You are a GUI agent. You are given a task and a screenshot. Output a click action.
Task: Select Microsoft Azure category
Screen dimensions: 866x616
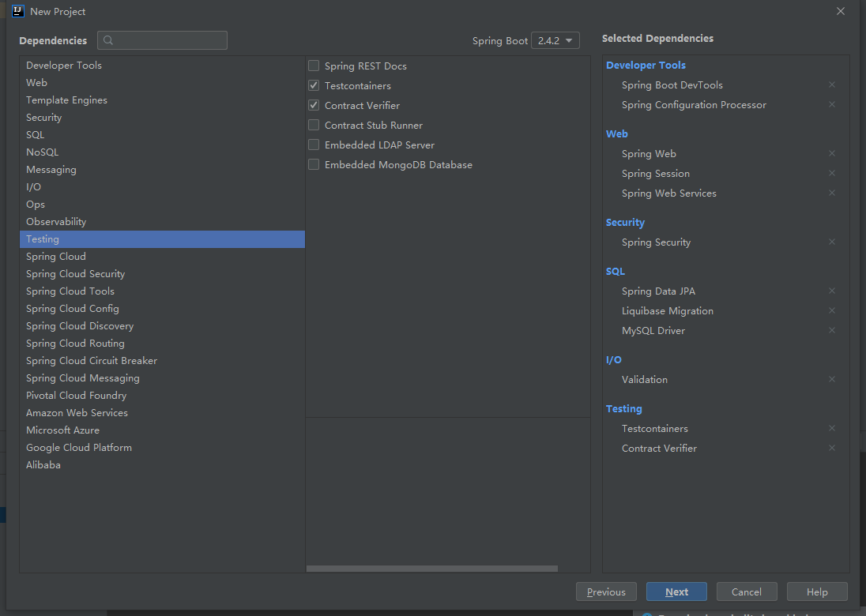162,430
